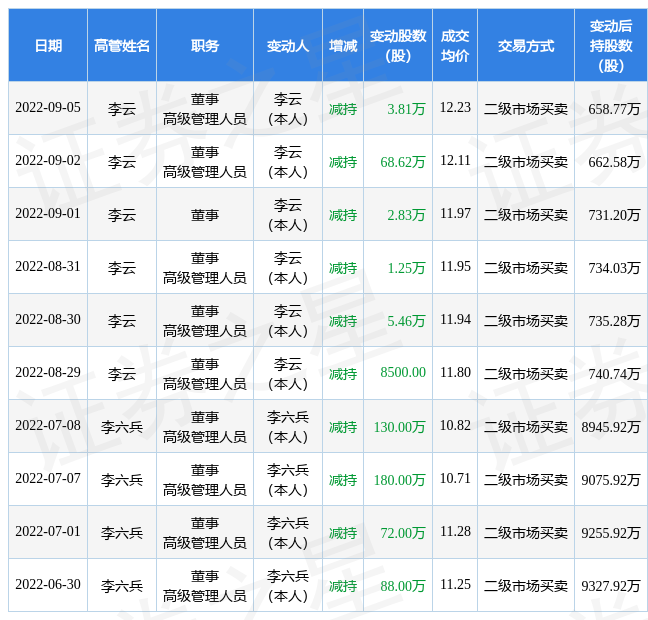Click the holdings value 9327.92万

pyautogui.click(x=611, y=586)
